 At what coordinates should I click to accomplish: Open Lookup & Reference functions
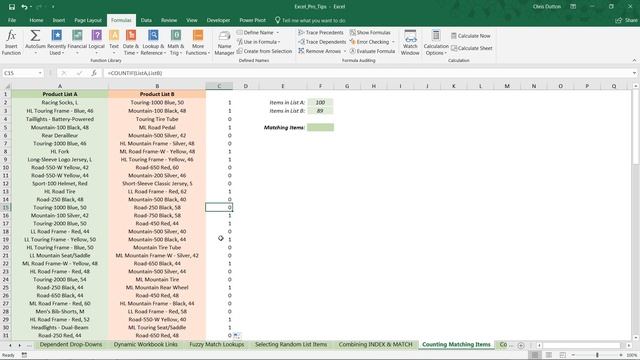(153, 42)
